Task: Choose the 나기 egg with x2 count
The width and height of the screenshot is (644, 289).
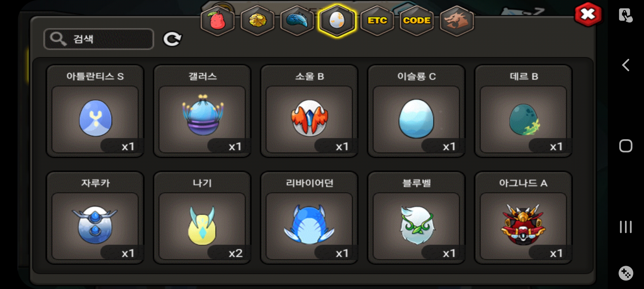Action: tap(202, 218)
